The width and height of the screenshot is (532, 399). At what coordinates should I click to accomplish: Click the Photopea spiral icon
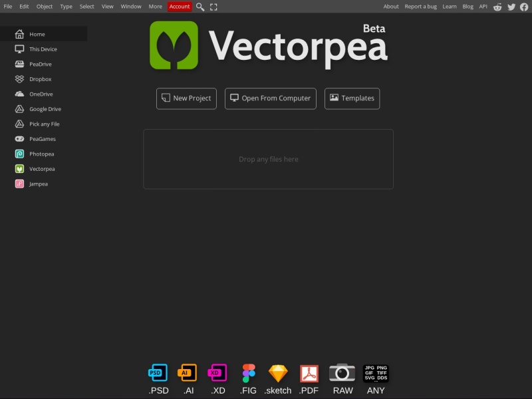(x=19, y=154)
